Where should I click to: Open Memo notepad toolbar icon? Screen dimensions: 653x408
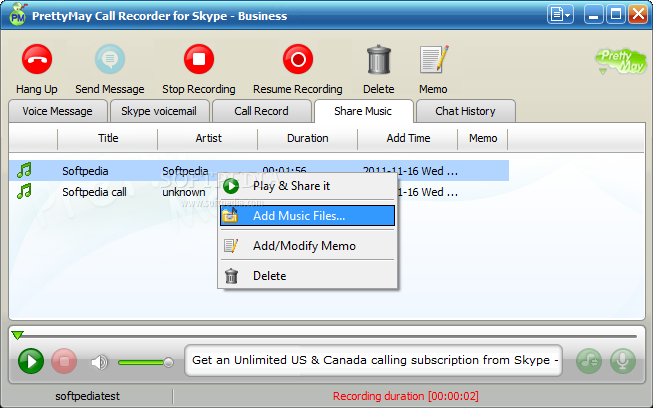click(x=434, y=59)
